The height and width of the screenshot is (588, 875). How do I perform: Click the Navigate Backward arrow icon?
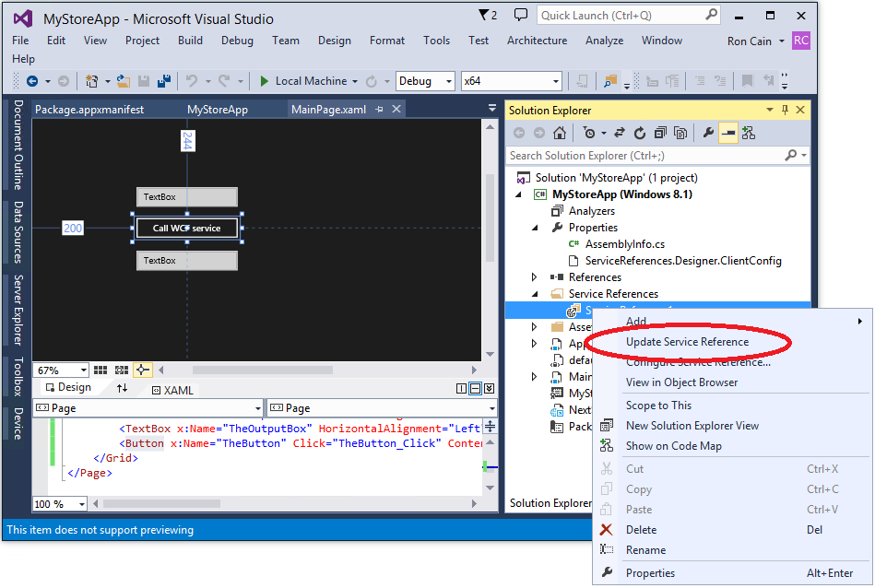click(x=32, y=81)
